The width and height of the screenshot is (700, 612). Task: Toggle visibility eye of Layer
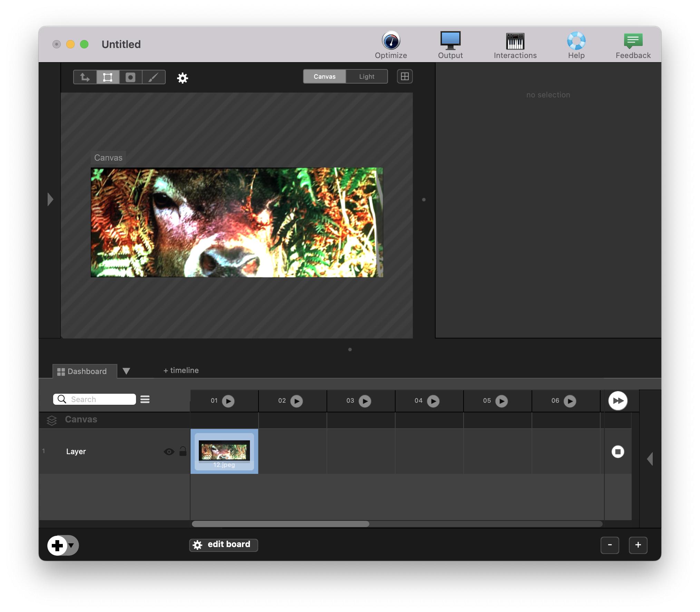(x=169, y=451)
